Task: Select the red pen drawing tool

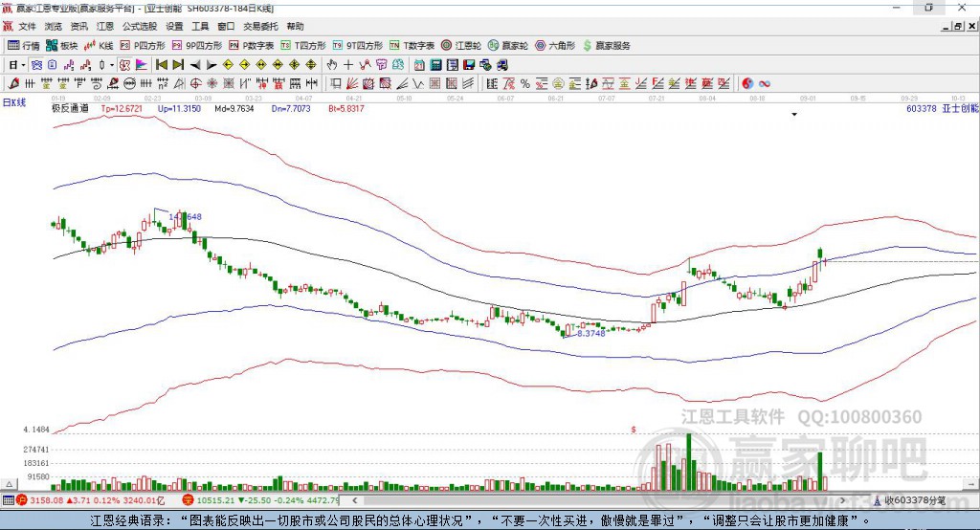Action: point(13,83)
